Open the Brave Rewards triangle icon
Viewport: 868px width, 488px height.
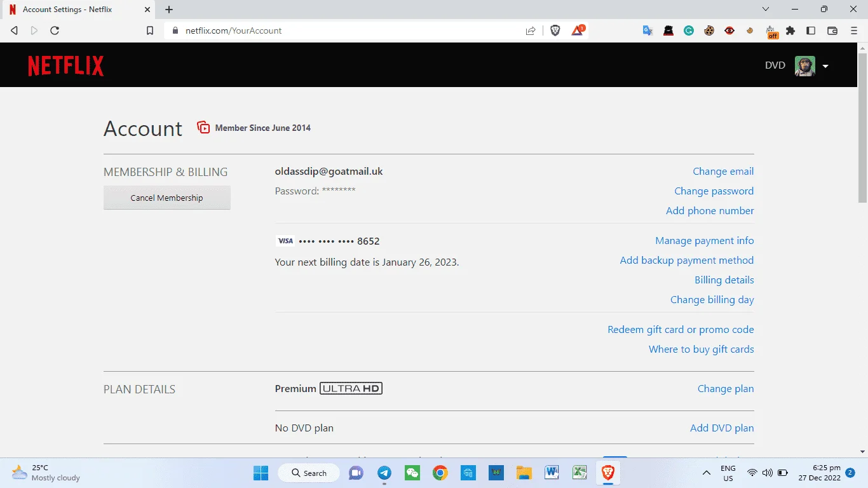578,30
